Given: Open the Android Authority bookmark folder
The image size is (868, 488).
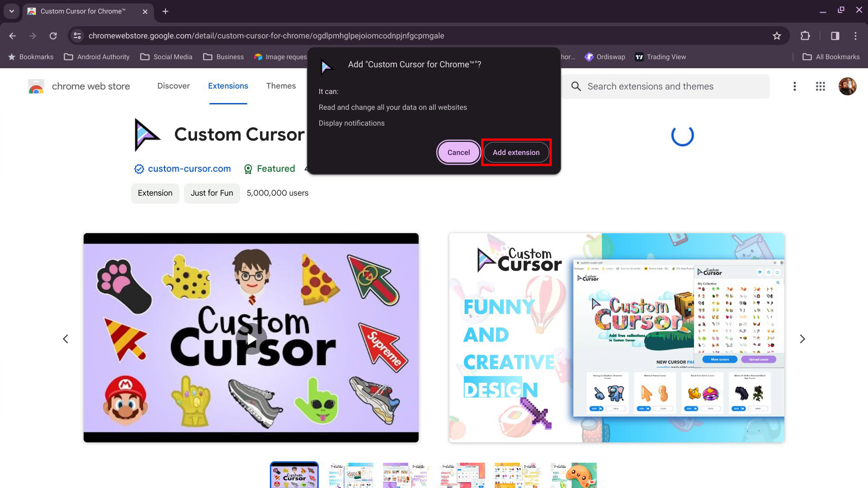Looking at the screenshot, I should pos(97,57).
